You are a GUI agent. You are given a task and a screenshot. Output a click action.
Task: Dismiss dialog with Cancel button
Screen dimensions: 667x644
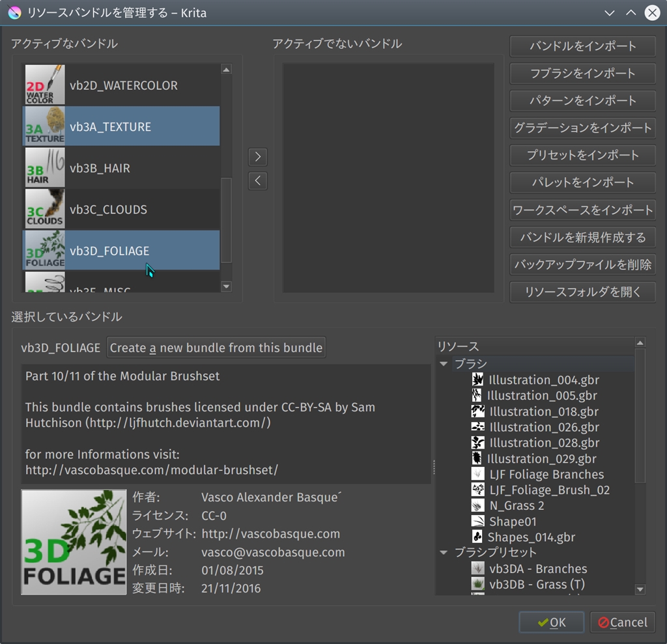pos(622,623)
